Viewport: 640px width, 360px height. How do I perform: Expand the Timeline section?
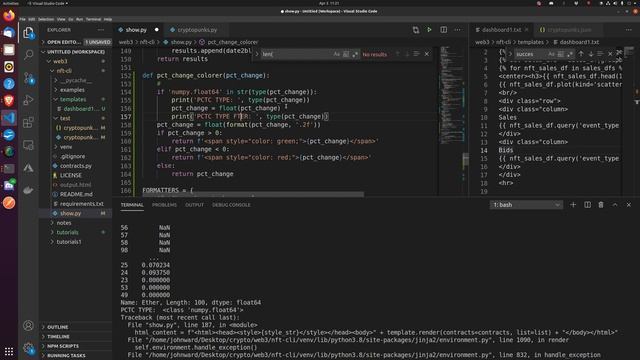76,336
